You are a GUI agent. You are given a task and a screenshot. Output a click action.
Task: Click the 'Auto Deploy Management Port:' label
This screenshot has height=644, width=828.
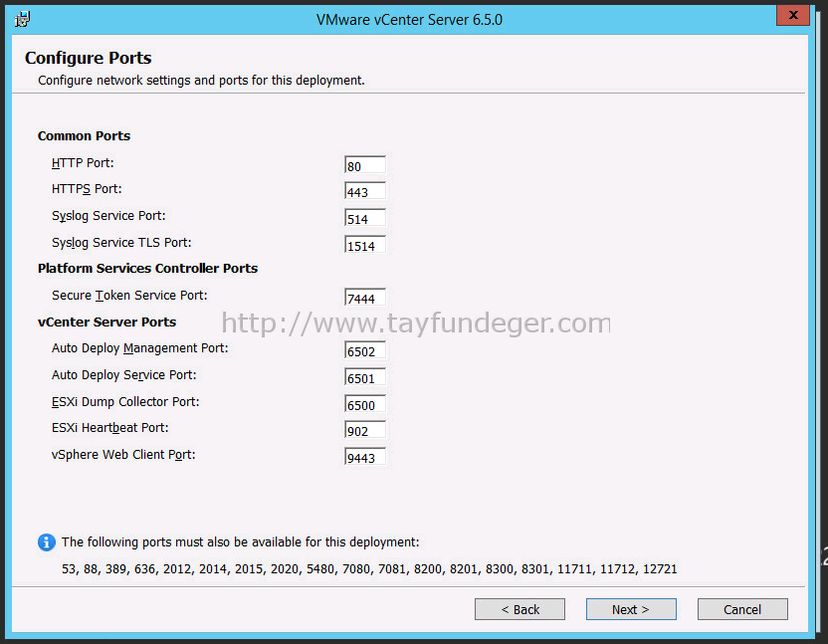coord(140,348)
